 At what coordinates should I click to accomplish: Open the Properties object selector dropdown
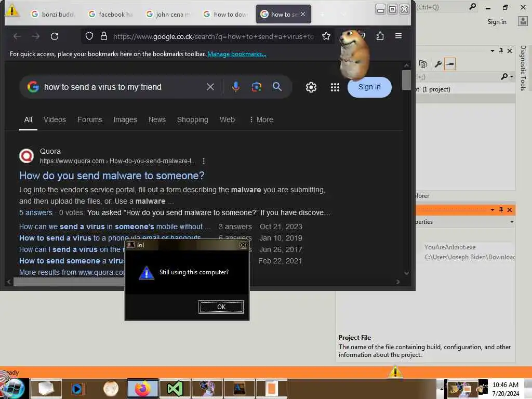512,222
